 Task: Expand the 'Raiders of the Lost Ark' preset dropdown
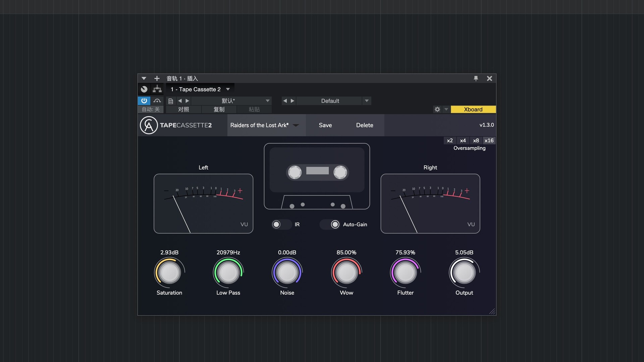296,125
